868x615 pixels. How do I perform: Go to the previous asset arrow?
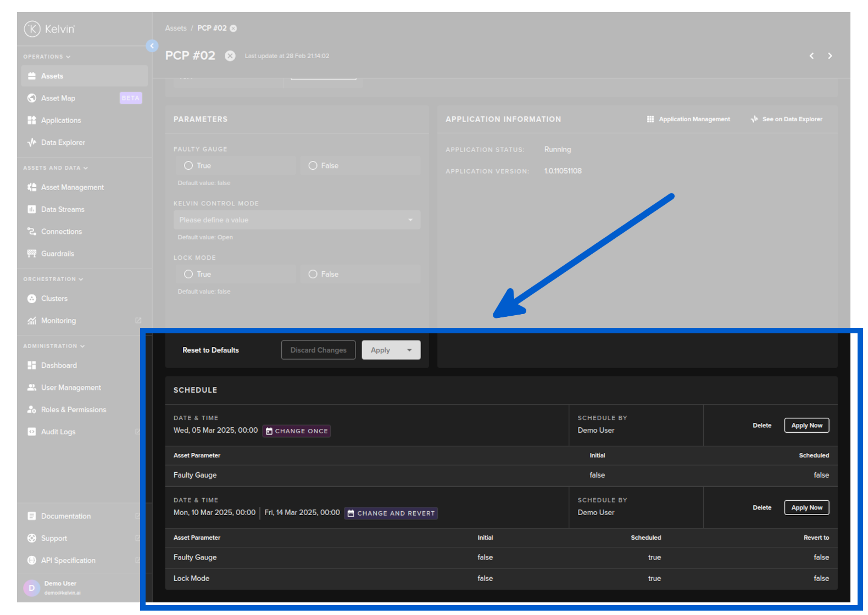pyautogui.click(x=811, y=56)
